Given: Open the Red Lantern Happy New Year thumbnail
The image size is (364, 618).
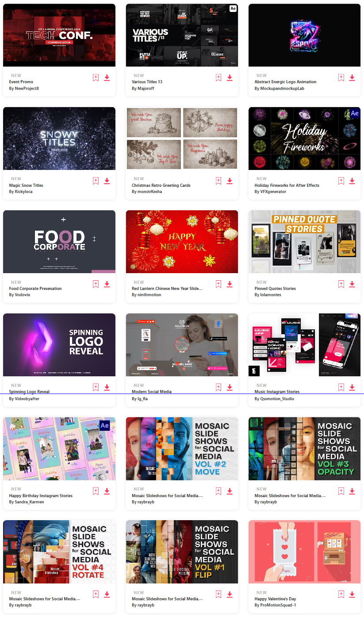Looking at the screenshot, I should tap(182, 242).
